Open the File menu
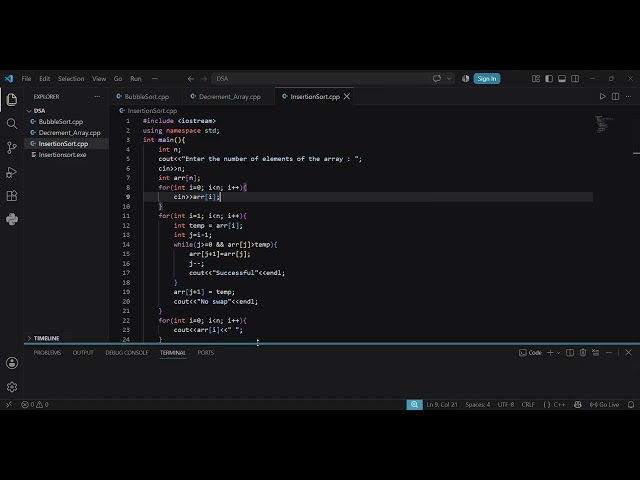The width and height of the screenshot is (640, 480). (27, 79)
